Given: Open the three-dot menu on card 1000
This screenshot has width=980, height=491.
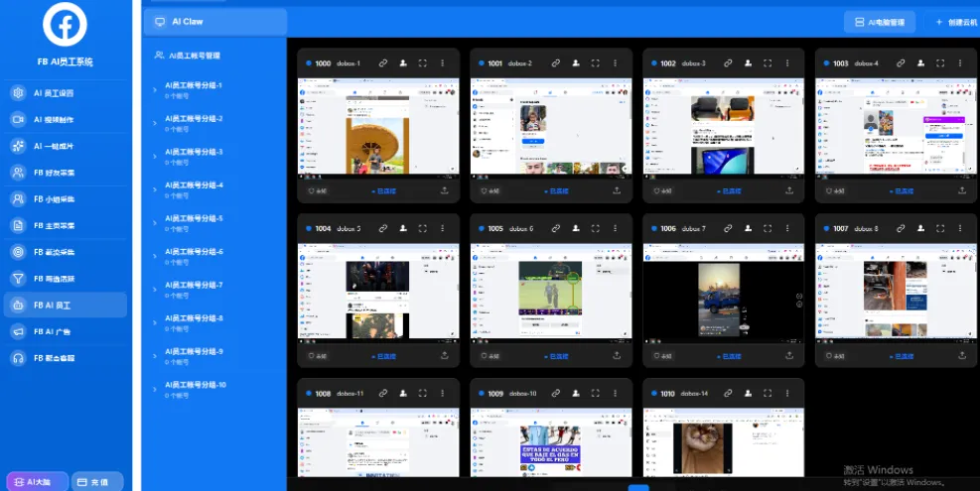Looking at the screenshot, I should coord(443,63).
